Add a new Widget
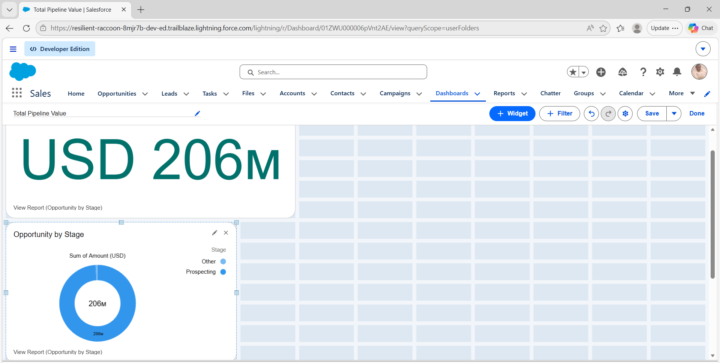Viewport: 720px width, 363px height. [512, 113]
